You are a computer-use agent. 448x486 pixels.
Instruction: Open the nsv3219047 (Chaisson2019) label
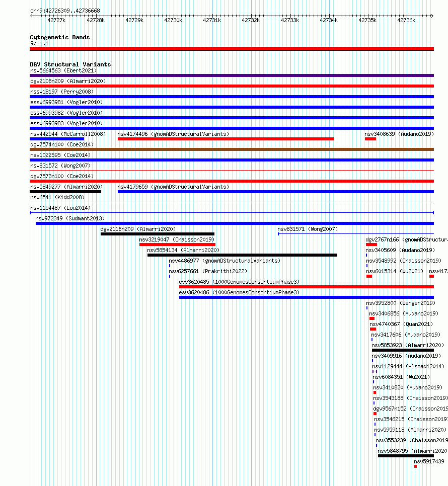177,239
